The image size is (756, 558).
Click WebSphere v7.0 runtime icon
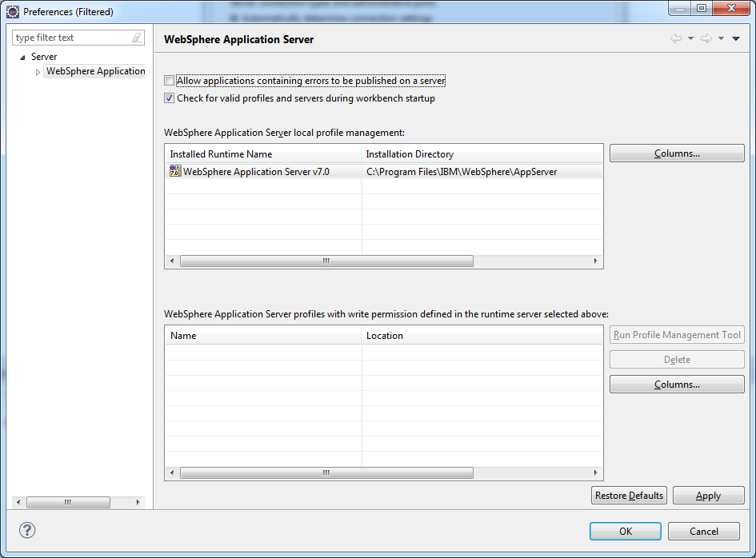(x=175, y=171)
